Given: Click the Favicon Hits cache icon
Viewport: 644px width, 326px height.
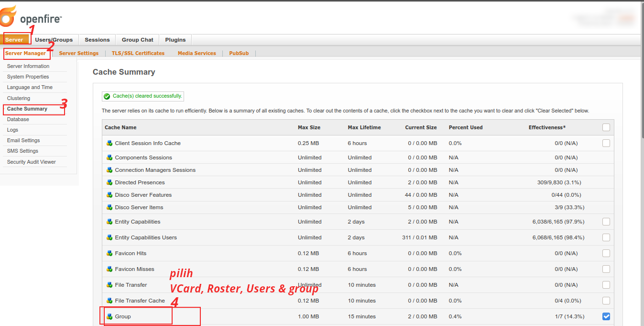Looking at the screenshot, I should [x=109, y=253].
